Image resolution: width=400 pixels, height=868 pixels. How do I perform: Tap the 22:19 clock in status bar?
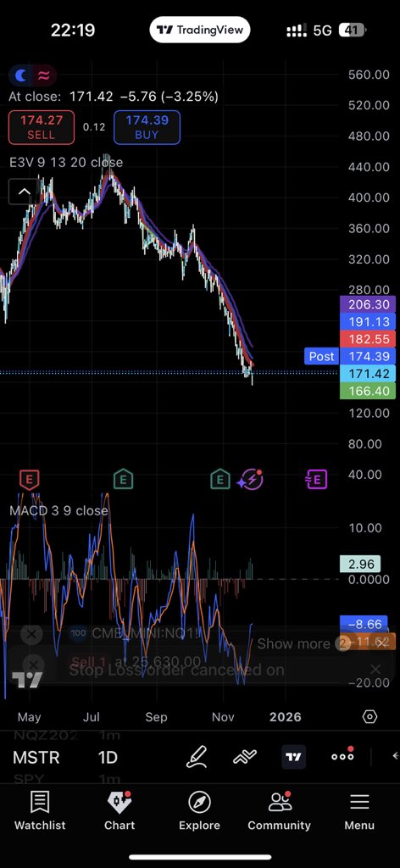(73, 30)
